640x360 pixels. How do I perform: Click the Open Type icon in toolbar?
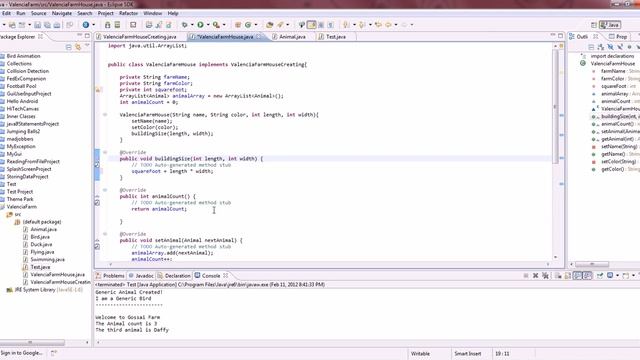click(269, 25)
